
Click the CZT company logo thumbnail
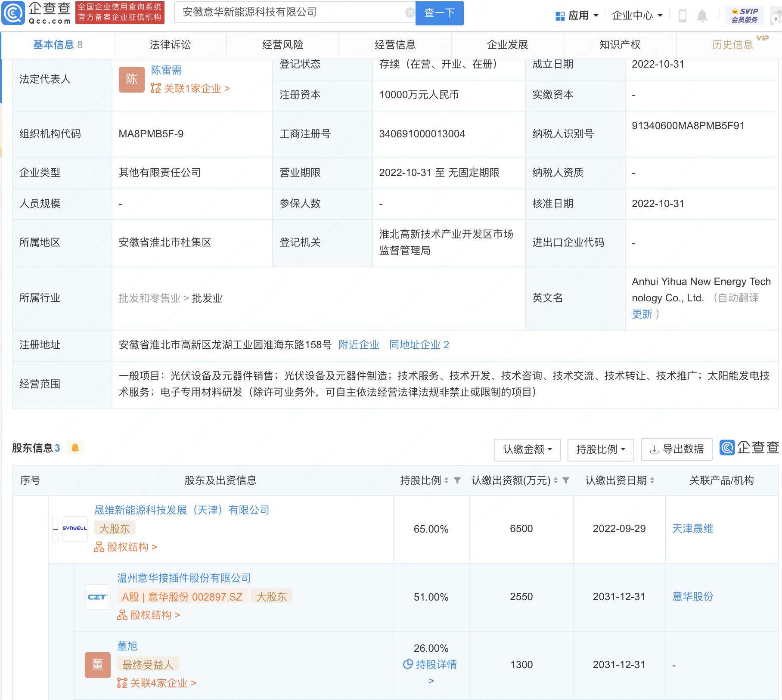[x=98, y=597]
